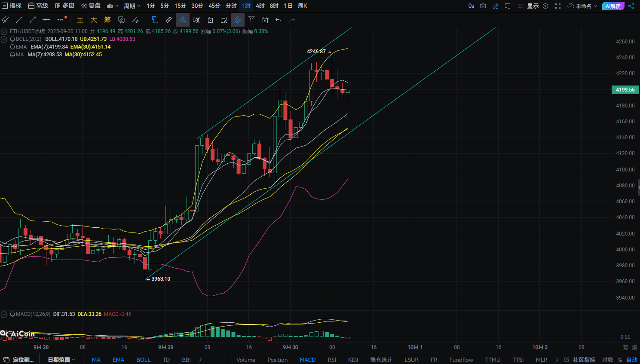Viewport: 640px width, 364px height.
Task: Select the ruler measure tool
Action: point(169,20)
